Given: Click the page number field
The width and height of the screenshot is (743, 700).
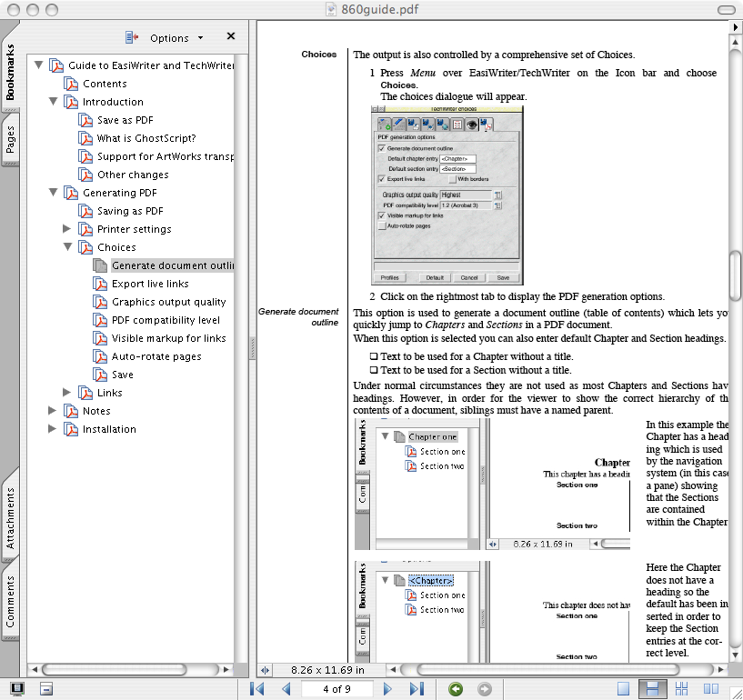Looking at the screenshot, I should coord(336,689).
